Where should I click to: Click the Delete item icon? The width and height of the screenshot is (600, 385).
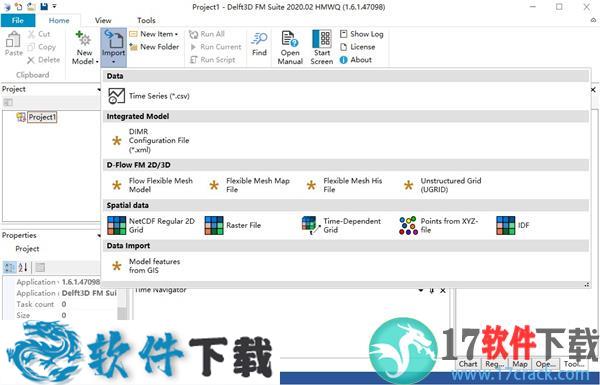coord(31,60)
